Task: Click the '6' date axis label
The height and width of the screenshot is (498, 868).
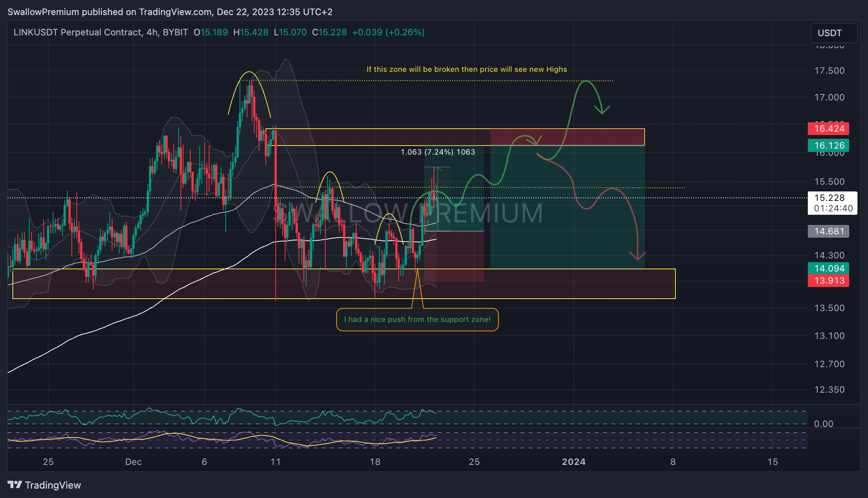Action: pos(205,462)
